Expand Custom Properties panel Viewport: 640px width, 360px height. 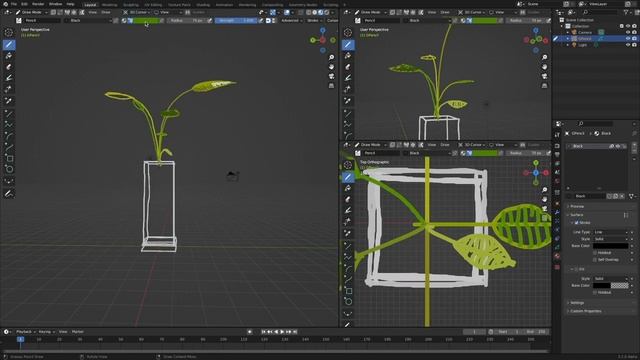tap(585, 311)
